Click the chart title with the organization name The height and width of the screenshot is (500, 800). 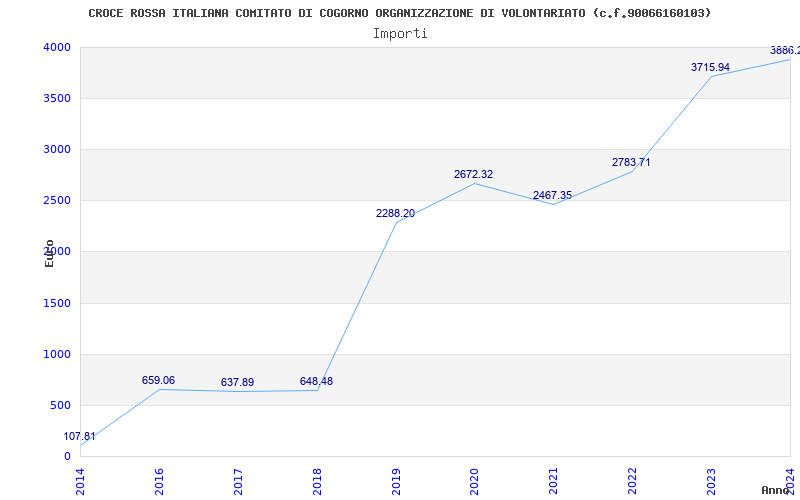coord(400,13)
